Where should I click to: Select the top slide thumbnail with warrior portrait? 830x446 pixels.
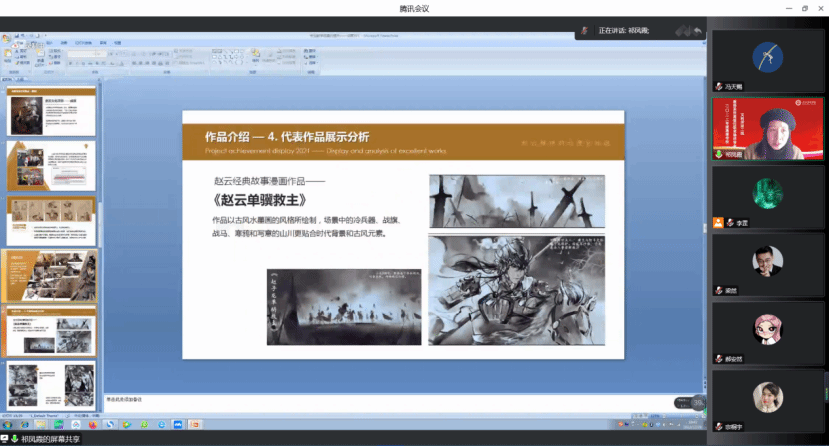tap(51, 112)
